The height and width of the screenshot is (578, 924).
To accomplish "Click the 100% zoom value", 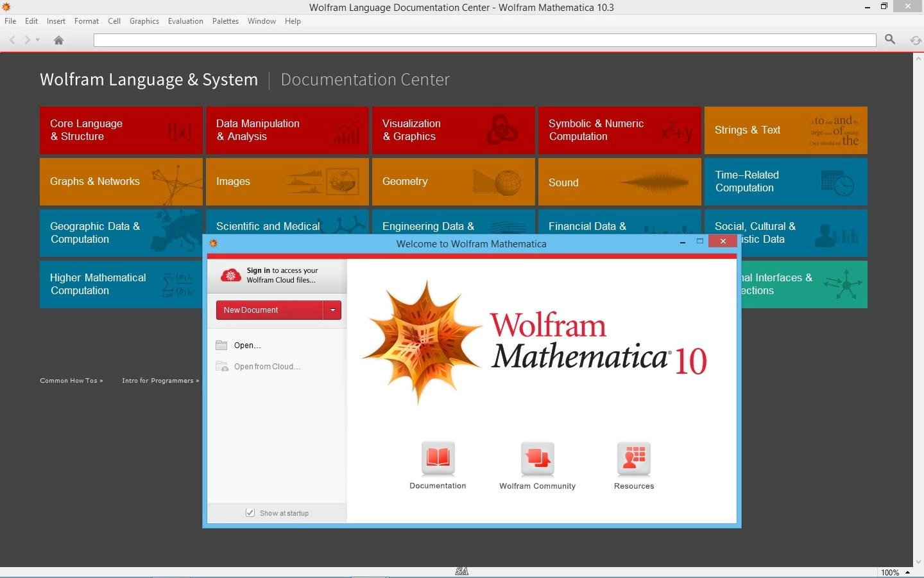I will pyautogui.click(x=889, y=572).
